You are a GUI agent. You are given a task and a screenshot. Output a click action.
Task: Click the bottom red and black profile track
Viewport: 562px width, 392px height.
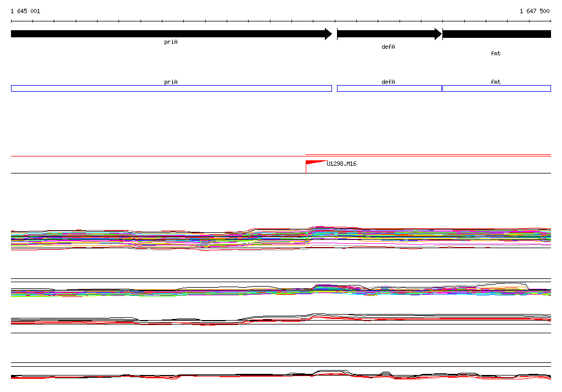(281, 375)
